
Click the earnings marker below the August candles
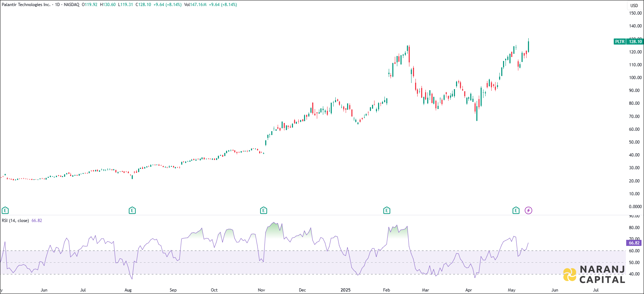pyautogui.click(x=132, y=211)
